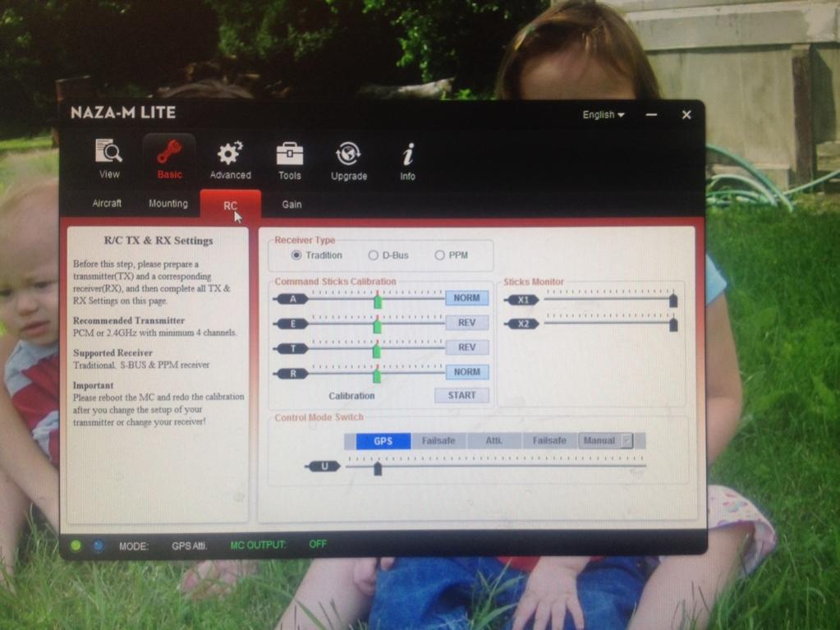Click the Recommended Transmitter heading
Image resolution: width=840 pixels, height=630 pixels.
pyautogui.click(x=129, y=320)
